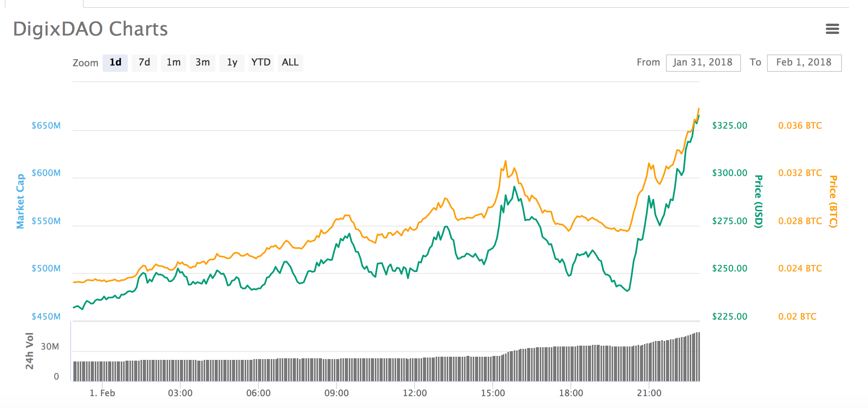Viewport: 868px width, 408px height.
Task: Click the 30M volume label
Action: tap(50, 346)
